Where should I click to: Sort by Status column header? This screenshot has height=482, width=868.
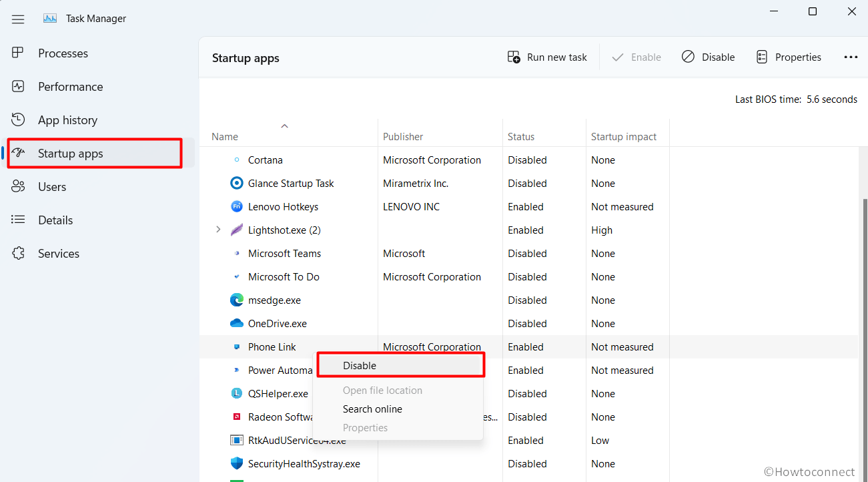click(521, 137)
